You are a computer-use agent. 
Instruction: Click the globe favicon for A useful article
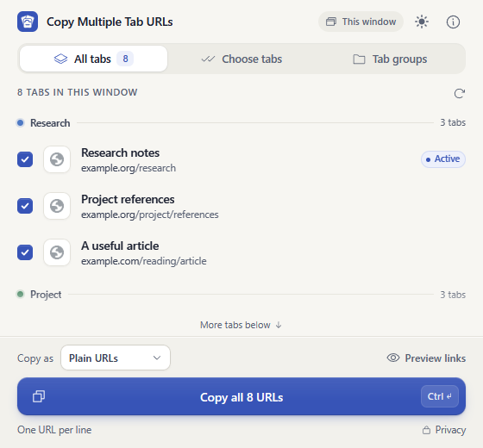(57, 252)
